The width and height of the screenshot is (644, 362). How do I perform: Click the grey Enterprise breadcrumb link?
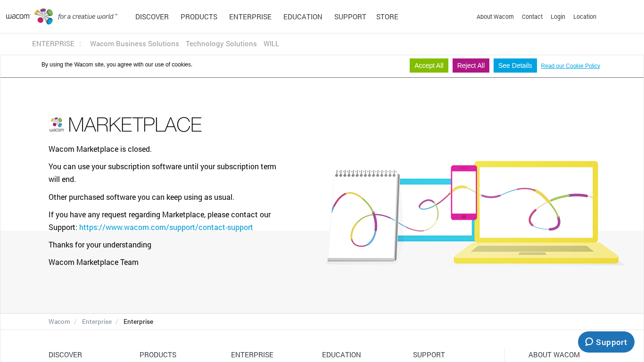[97, 321]
